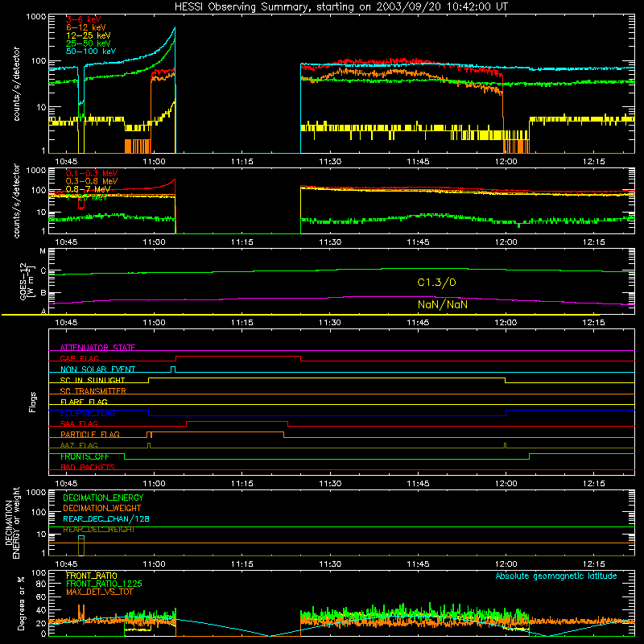The width and height of the screenshot is (644, 644).
Task: Click the FRONTS_OFF flag label
Action: coord(85,456)
